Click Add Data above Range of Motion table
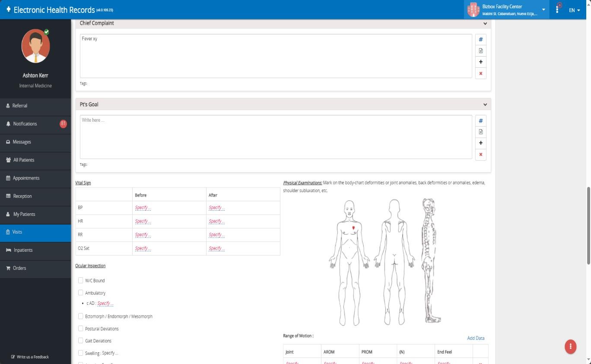591x364 pixels. point(475,338)
